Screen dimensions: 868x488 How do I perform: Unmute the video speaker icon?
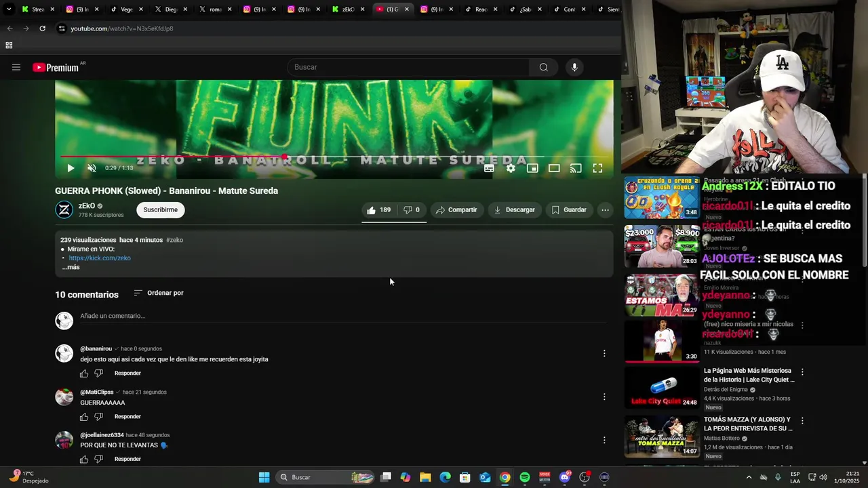coord(92,168)
